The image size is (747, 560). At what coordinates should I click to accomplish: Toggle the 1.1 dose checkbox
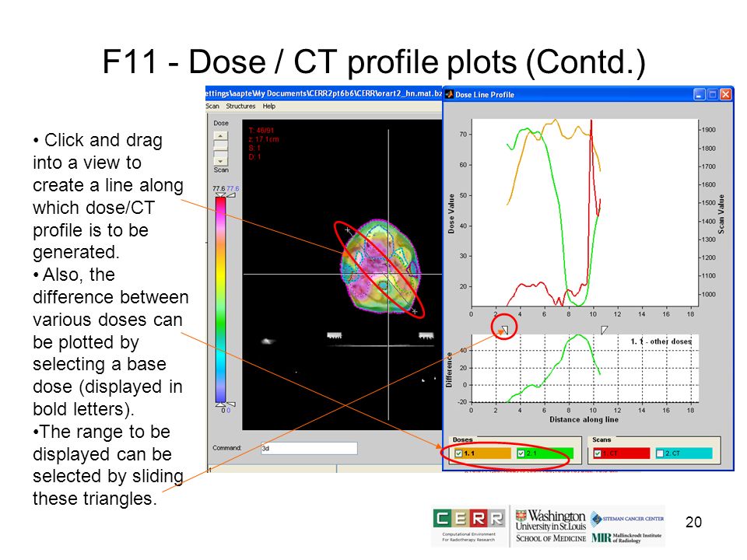458,453
